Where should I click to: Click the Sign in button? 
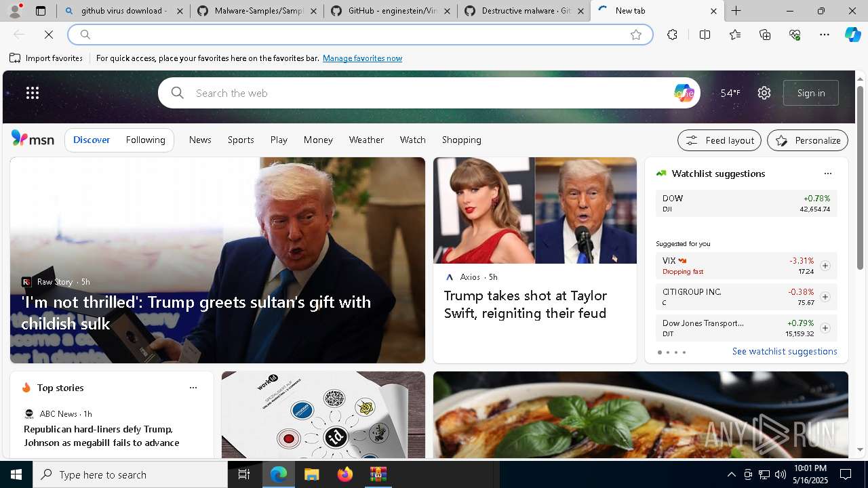[811, 93]
